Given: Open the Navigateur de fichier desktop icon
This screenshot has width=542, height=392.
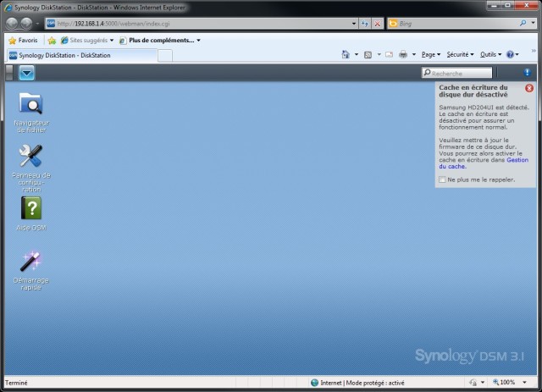Looking at the screenshot, I should click(x=30, y=104).
